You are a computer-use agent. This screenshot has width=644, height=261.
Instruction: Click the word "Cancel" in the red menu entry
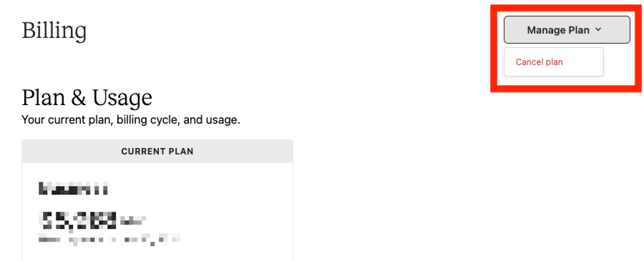[527, 62]
